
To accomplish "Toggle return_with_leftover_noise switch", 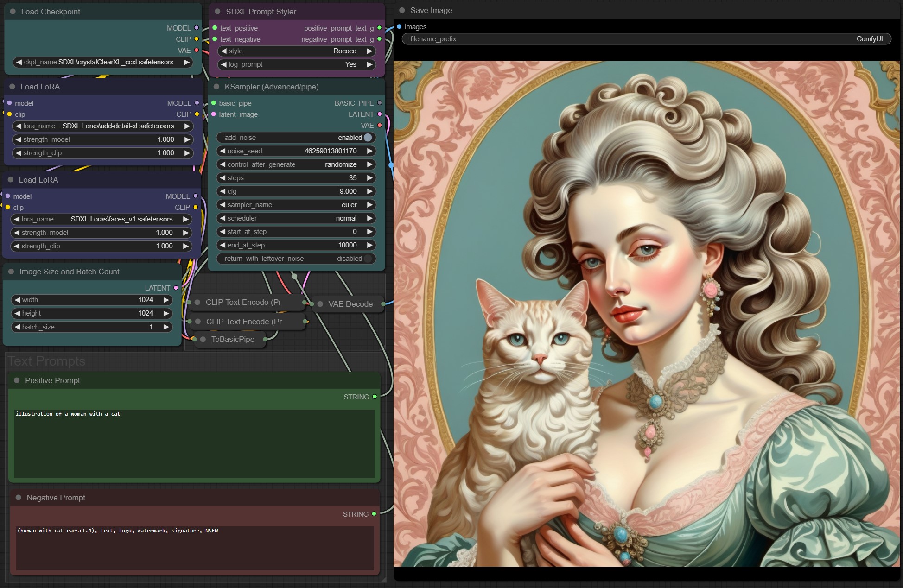I will click(x=368, y=259).
